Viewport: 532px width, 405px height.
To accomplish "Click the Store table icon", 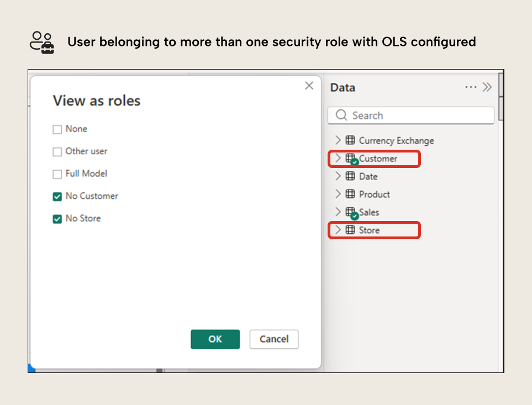I will (x=350, y=230).
